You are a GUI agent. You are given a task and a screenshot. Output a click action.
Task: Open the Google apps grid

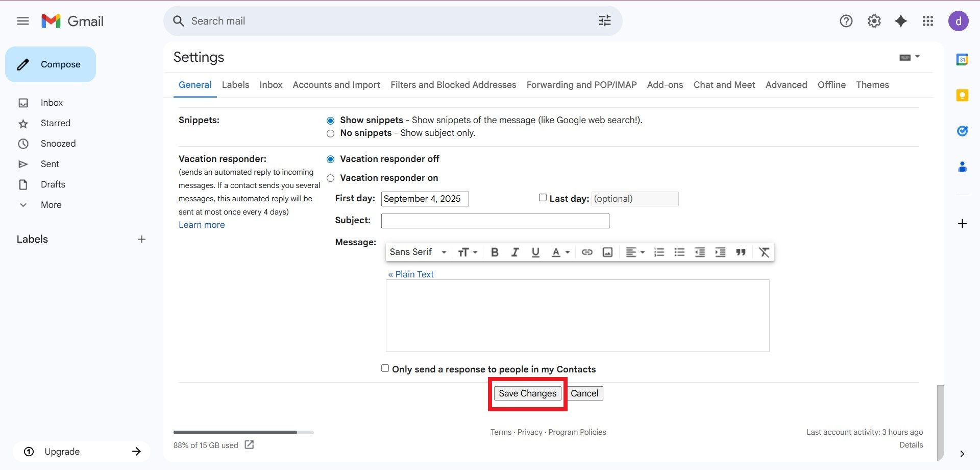click(x=928, y=21)
